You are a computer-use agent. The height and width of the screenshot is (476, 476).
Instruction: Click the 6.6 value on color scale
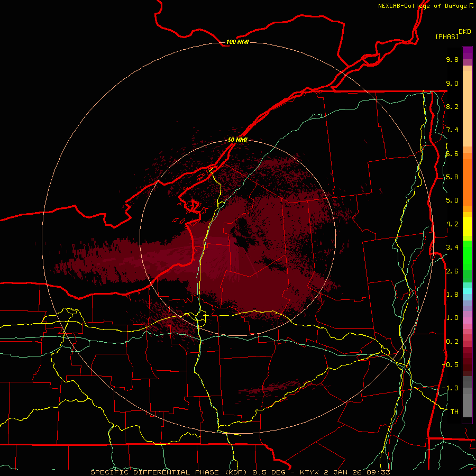(x=452, y=153)
